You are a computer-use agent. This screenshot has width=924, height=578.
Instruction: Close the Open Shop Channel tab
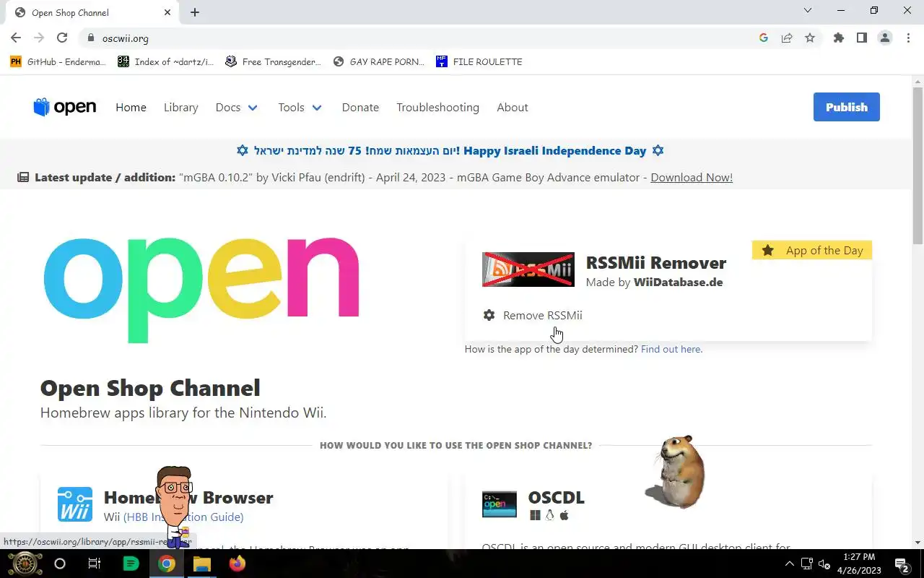pyautogui.click(x=167, y=12)
